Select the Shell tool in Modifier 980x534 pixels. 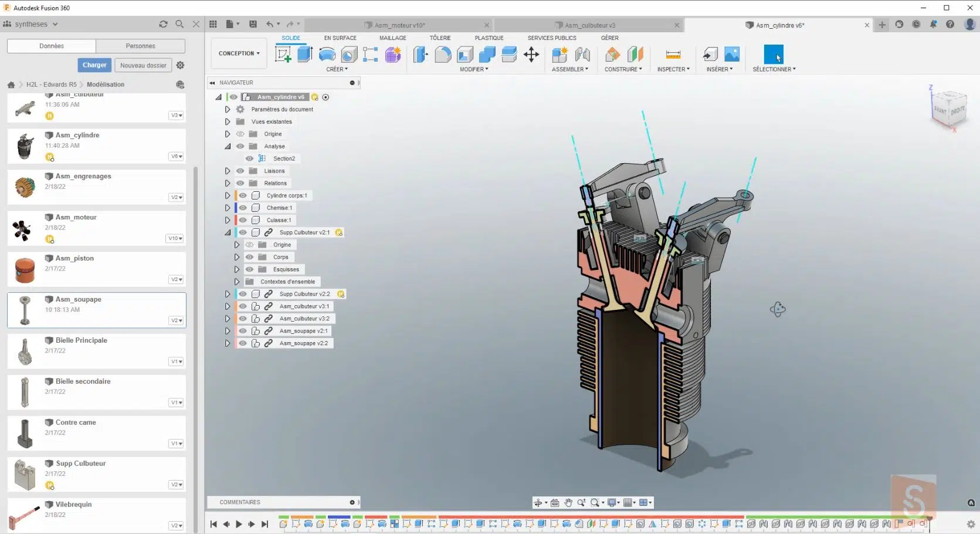pos(465,55)
